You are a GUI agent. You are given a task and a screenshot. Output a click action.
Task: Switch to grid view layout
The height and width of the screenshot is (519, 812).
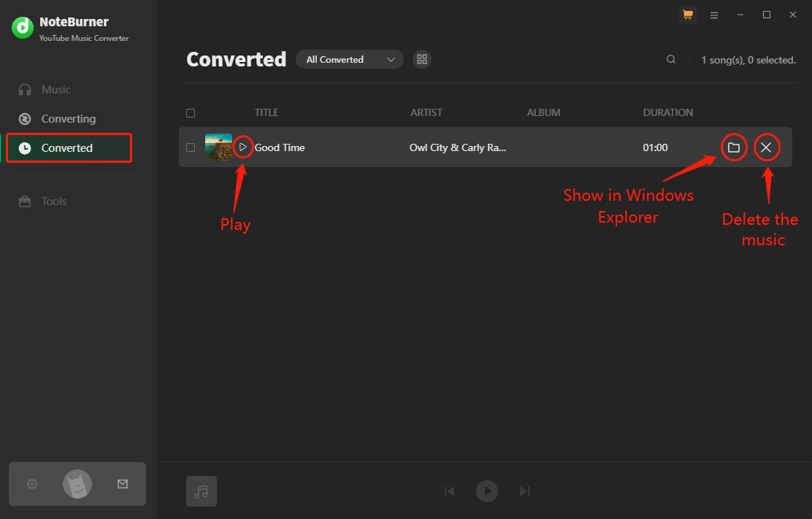coord(422,60)
